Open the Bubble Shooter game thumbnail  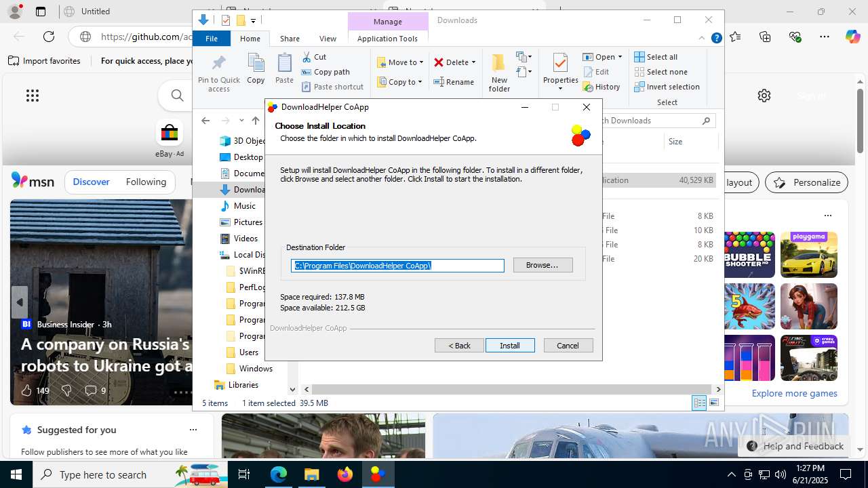749,255
